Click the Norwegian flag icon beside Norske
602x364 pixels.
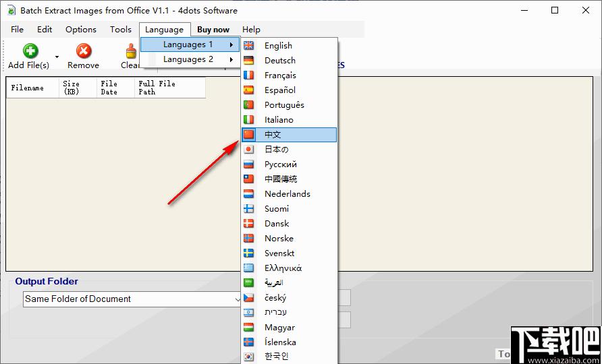tap(249, 238)
